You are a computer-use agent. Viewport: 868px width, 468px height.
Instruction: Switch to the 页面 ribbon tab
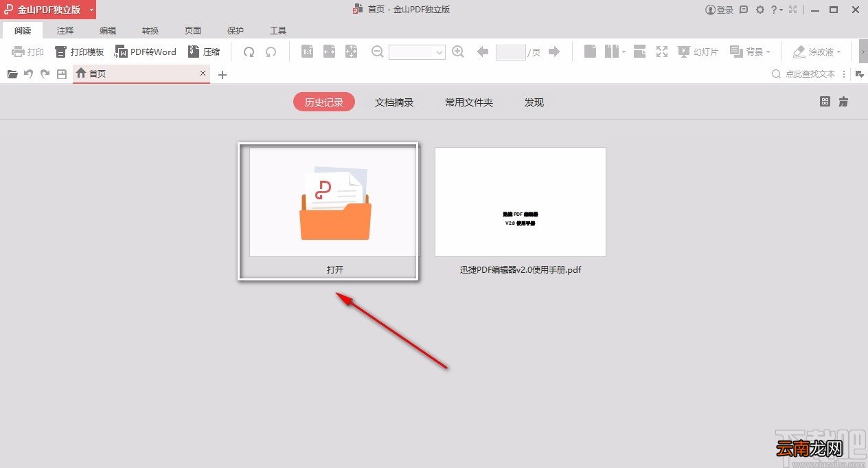pos(193,30)
